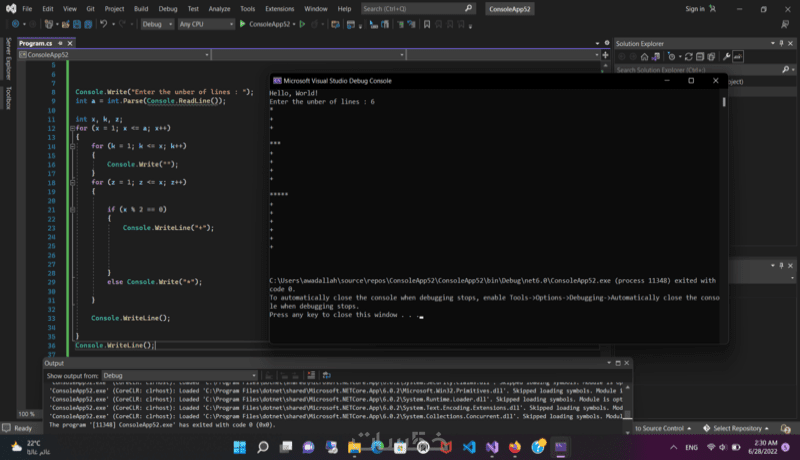Open the Debug configuration dropdown

(x=157, y=24)
